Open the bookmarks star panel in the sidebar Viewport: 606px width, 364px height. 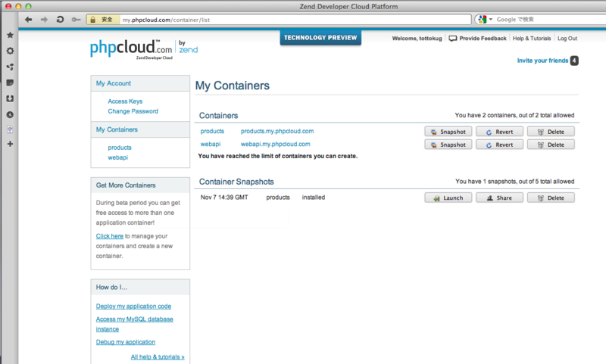(x=10, y=35)
